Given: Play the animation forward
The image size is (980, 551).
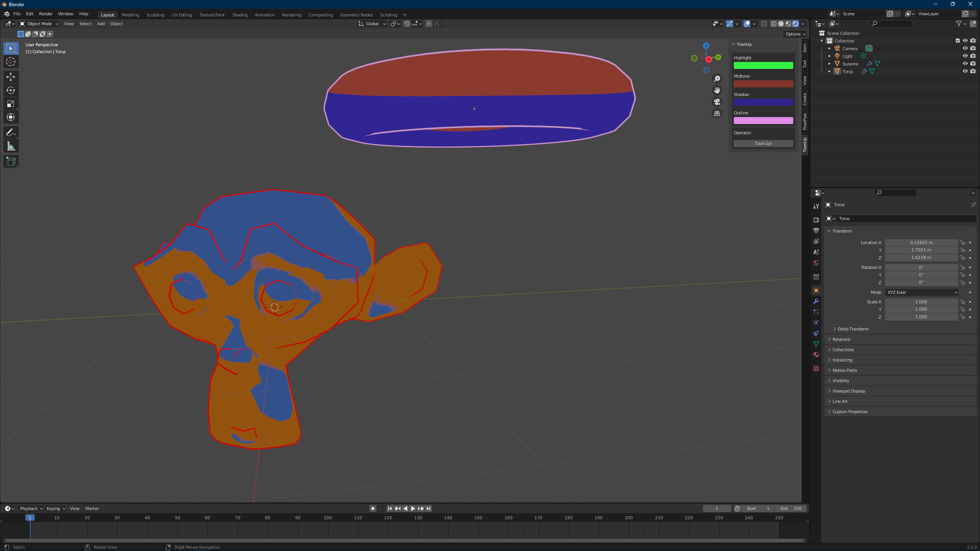Looking at the screenshot, I should click(x=413, y=509).
